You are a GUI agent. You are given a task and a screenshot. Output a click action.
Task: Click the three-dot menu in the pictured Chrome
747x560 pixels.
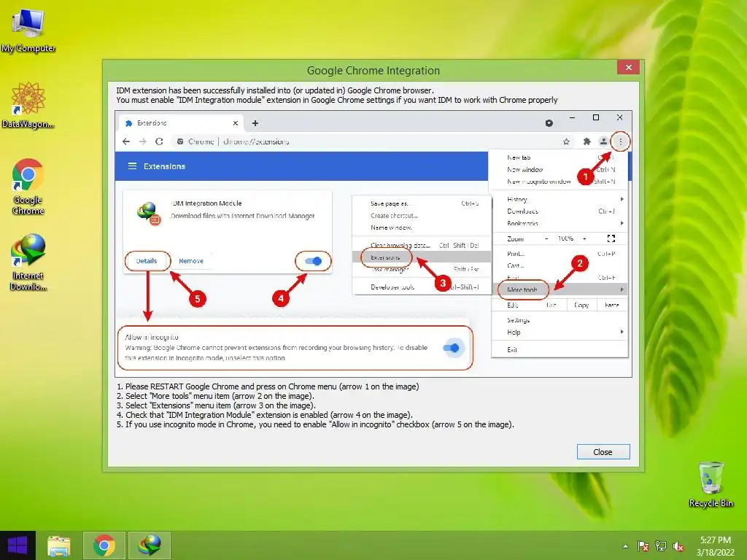pyautogui.click(x=620, y=141)
